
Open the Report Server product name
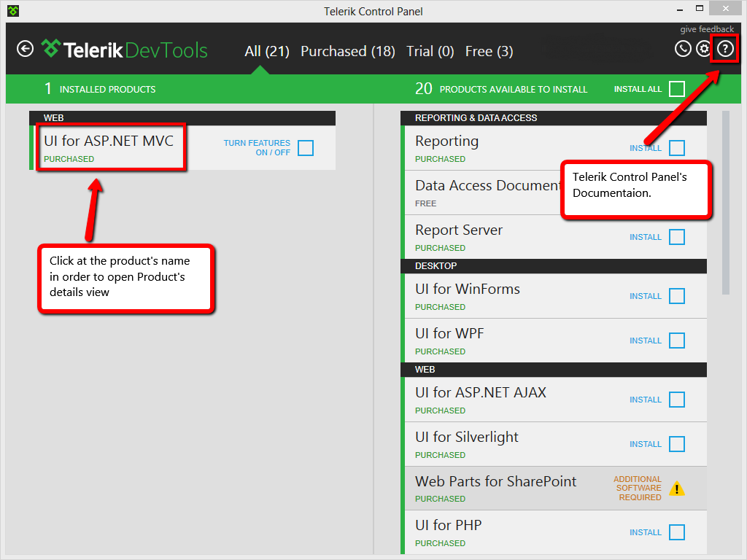(x=459, y=230)
